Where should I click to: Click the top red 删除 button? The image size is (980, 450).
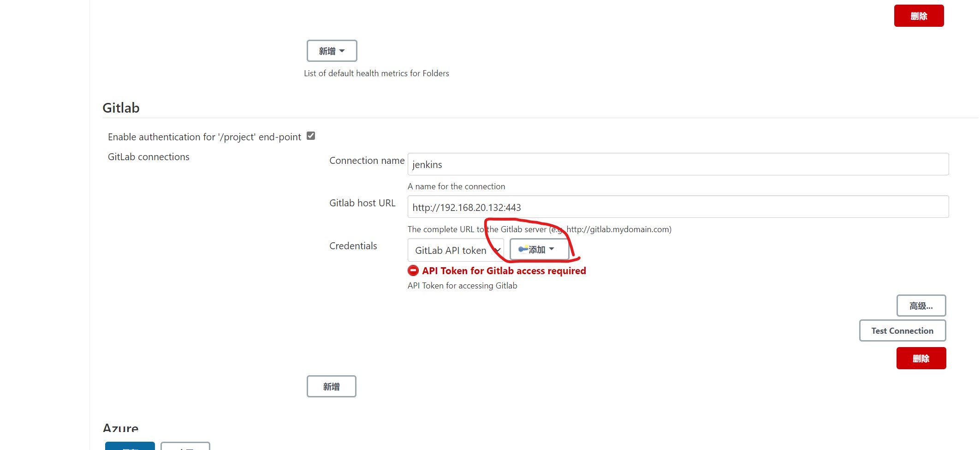918,16
